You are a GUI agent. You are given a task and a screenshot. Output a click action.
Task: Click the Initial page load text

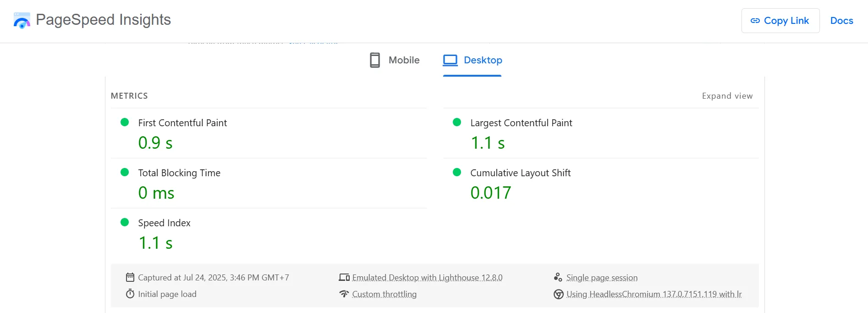(x=167, y=294)
